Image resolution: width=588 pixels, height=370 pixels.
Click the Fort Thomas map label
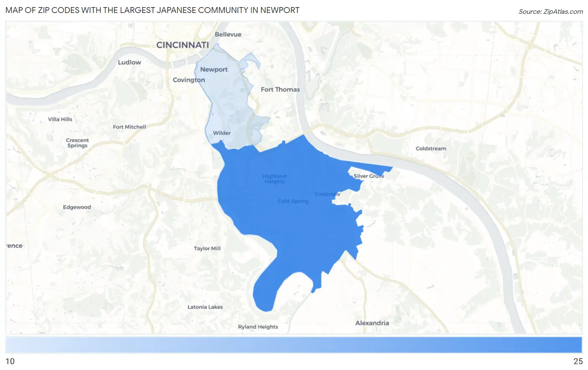click(x=280, y=89)
